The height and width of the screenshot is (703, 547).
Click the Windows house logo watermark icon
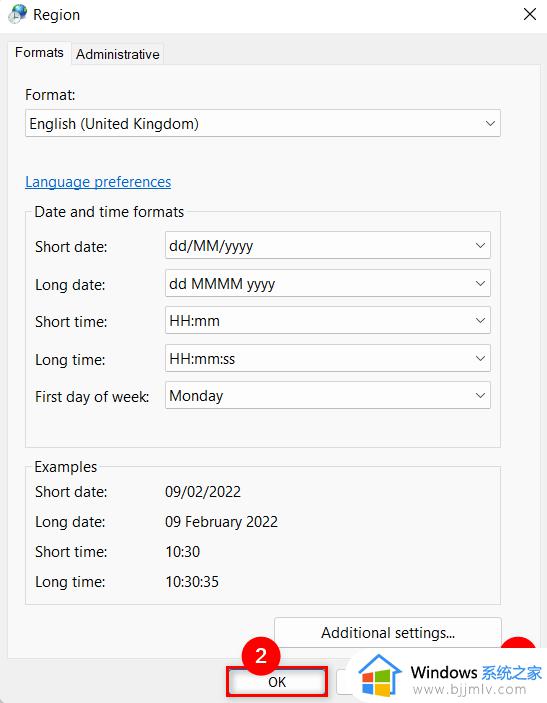(380, 676)
